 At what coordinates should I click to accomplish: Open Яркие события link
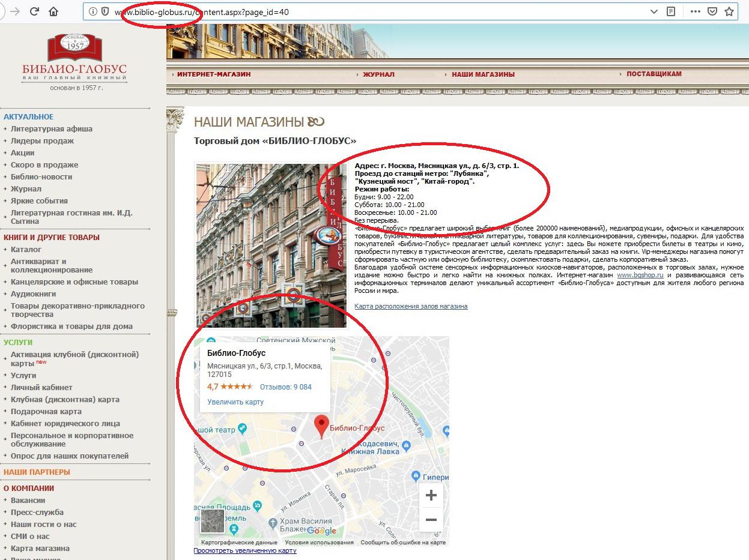tap(39, 200)
